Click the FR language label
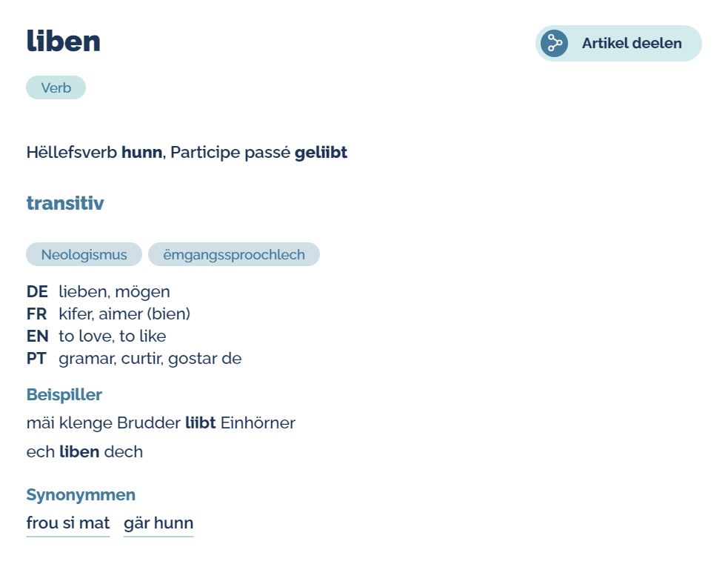The image size is (728, 570). click(36, 314)
